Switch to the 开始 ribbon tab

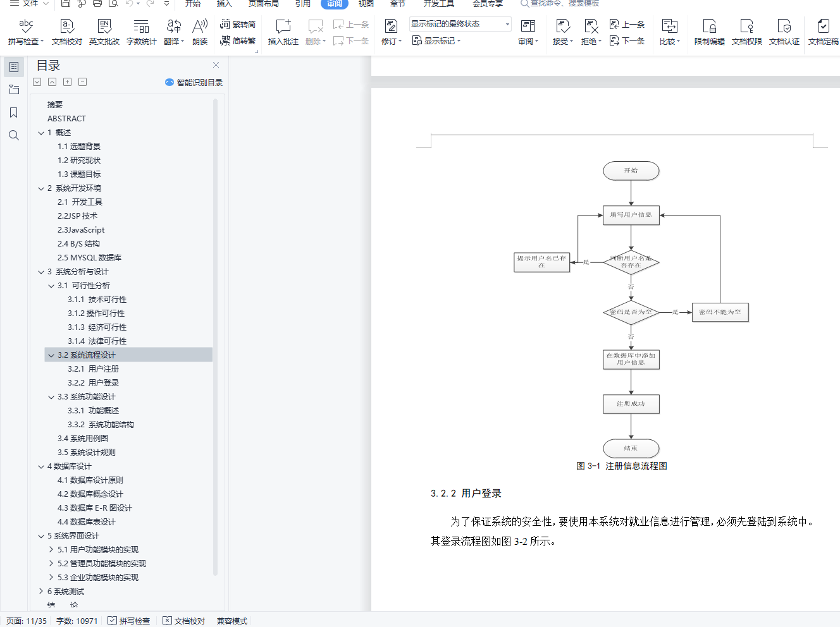click(193, 4)
